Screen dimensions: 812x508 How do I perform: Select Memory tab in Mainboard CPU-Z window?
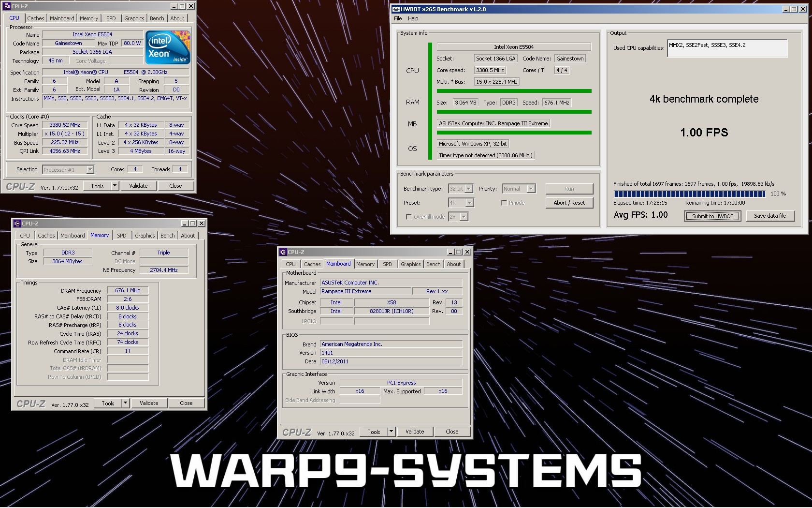[x=365, y=264]
